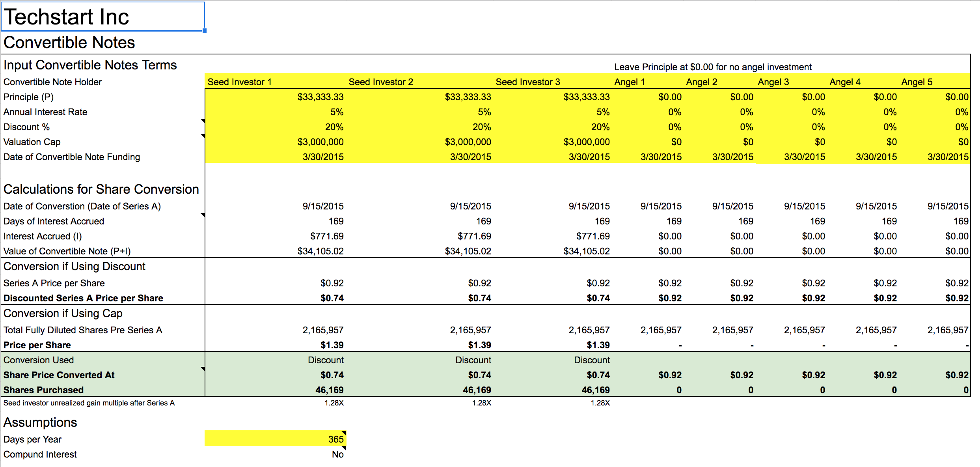Select Angel 5 funding date 3/30/2015
This screenshot has height=467, width=980.
click(x=948, y=157)
